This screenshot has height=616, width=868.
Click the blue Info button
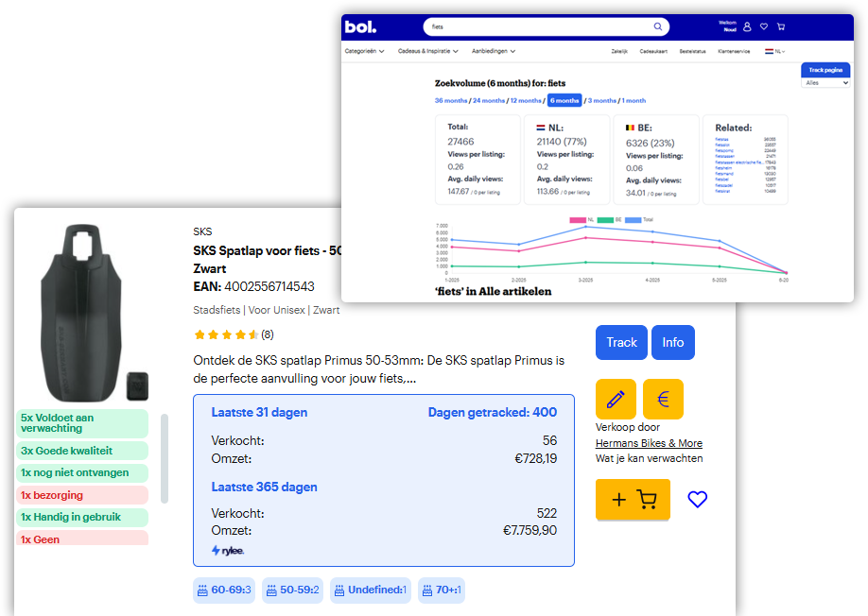coord(673,342)
